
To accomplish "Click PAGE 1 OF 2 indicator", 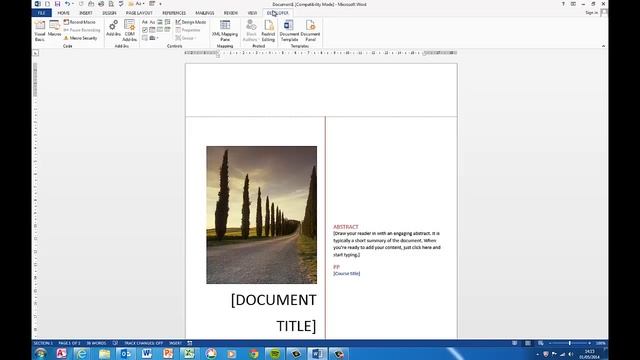I will 69,343.
